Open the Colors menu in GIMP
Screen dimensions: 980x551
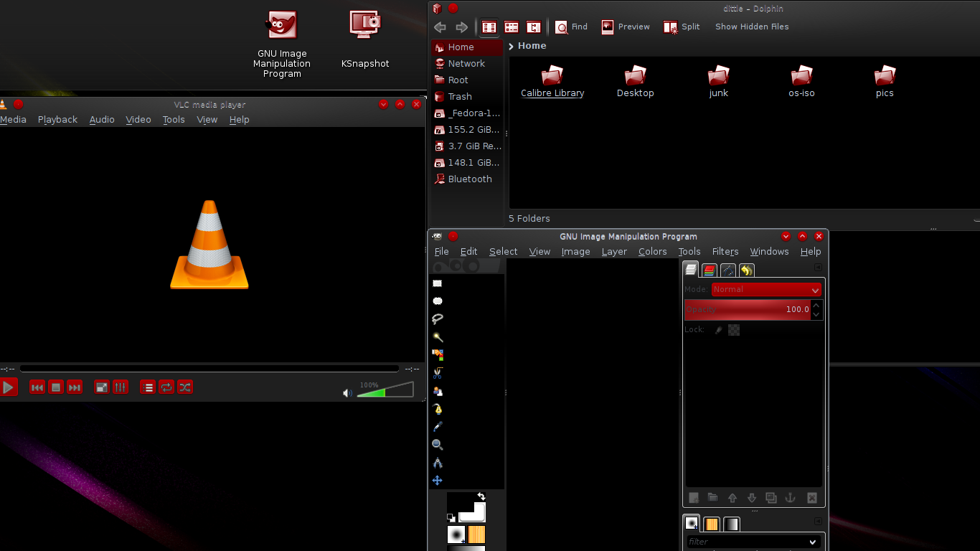(x=653, y=252)
